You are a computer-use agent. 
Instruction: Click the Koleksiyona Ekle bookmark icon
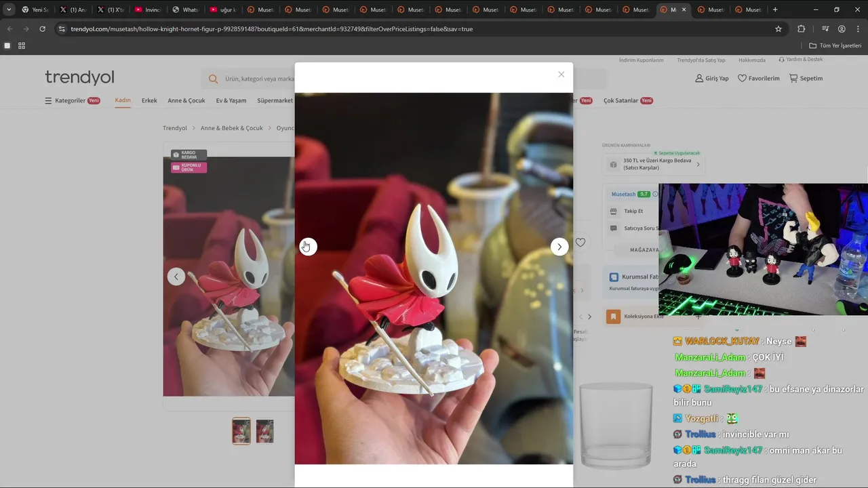coord(613,317)
